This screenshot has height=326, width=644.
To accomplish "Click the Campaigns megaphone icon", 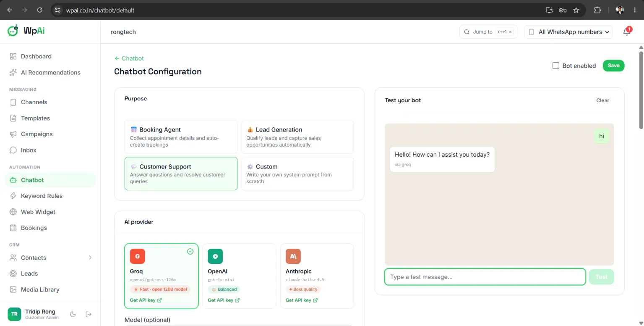I will [x=13, y=134].
